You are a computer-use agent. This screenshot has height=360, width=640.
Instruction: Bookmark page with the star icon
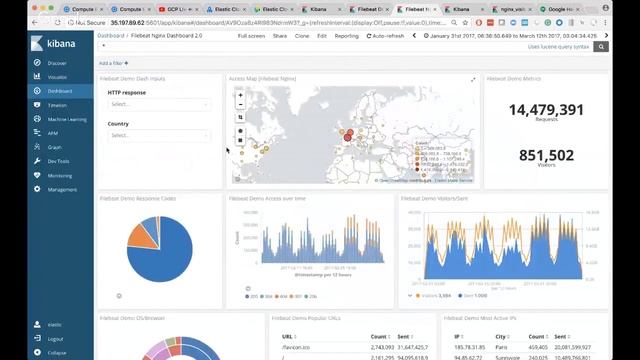465,23
